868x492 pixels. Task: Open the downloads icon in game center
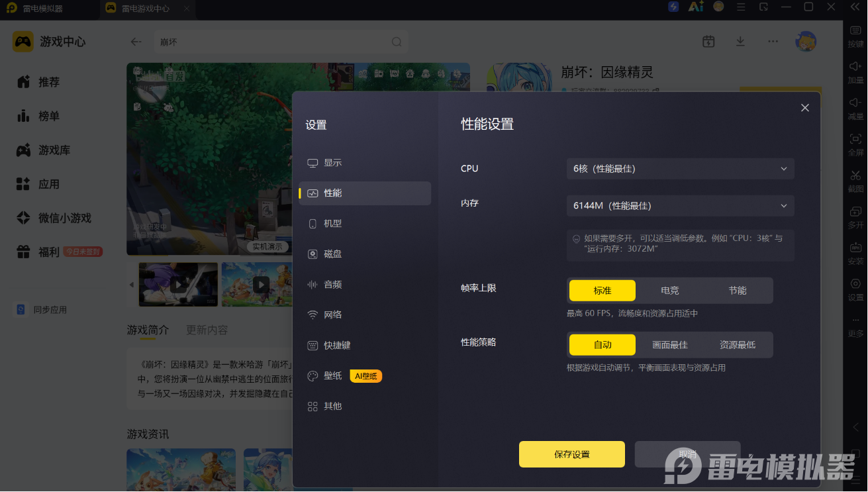click(x=740, y=41)
